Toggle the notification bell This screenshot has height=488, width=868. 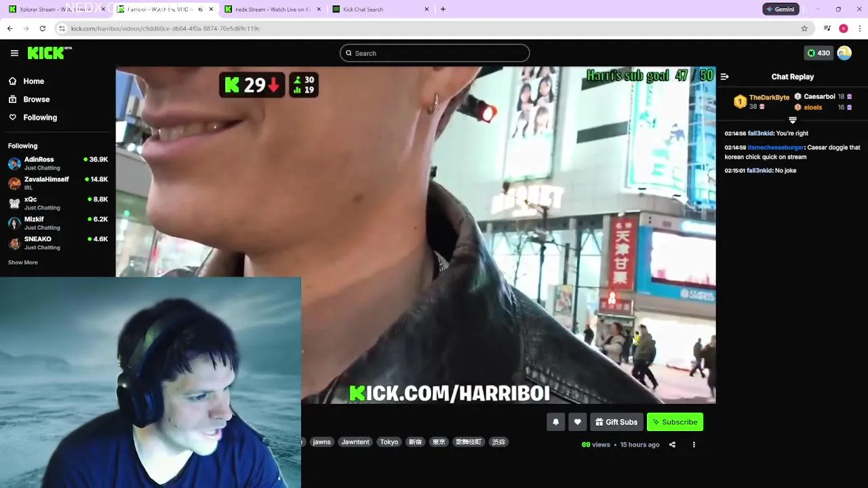point(555,422)
